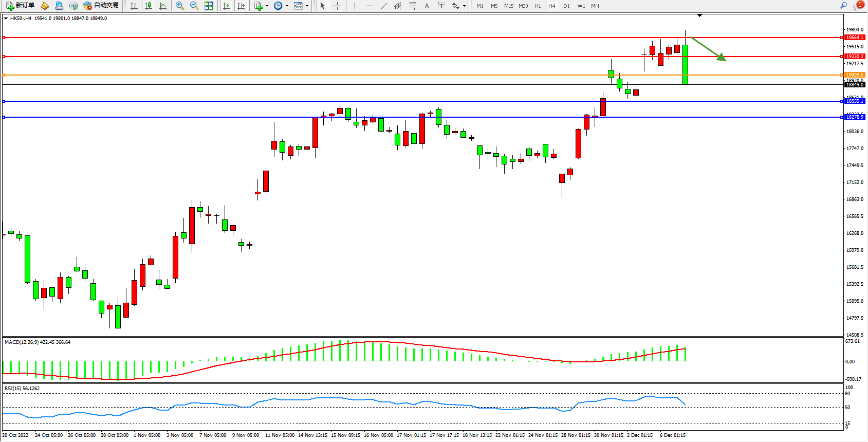Screen dimensions: 868x442
Task: Switch chart to bar chart mode
Action: pyautogui.click(x=134, y=6)
